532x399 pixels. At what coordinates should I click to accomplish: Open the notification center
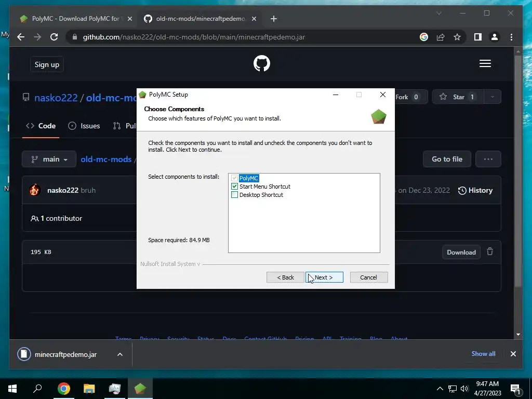coord(515,389)
